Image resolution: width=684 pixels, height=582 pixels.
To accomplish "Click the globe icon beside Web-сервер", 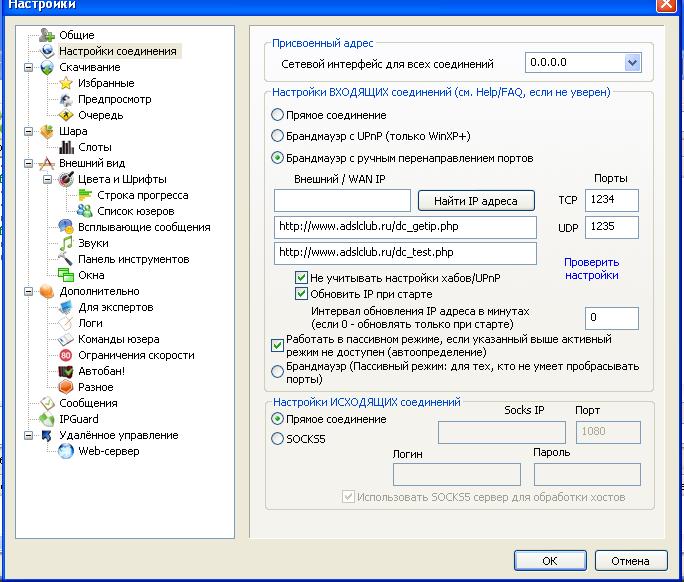I will pos(66,451).
